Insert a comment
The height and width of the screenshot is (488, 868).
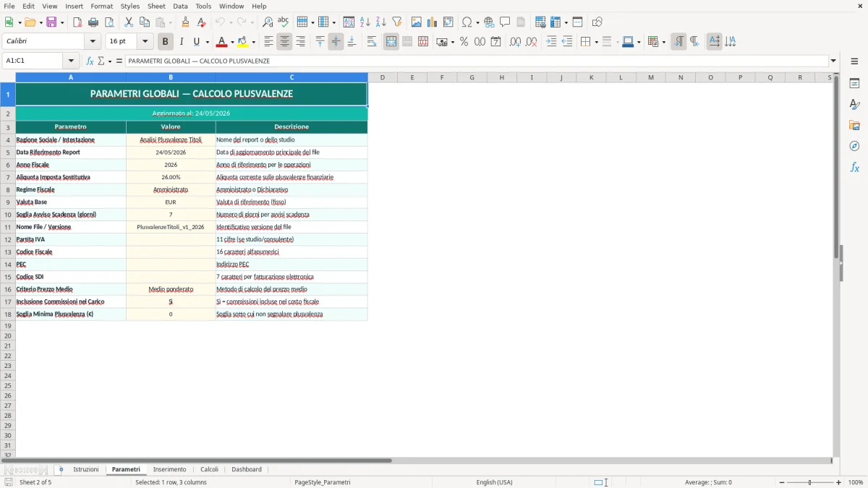pyautogui.click(x=505, y=22)
